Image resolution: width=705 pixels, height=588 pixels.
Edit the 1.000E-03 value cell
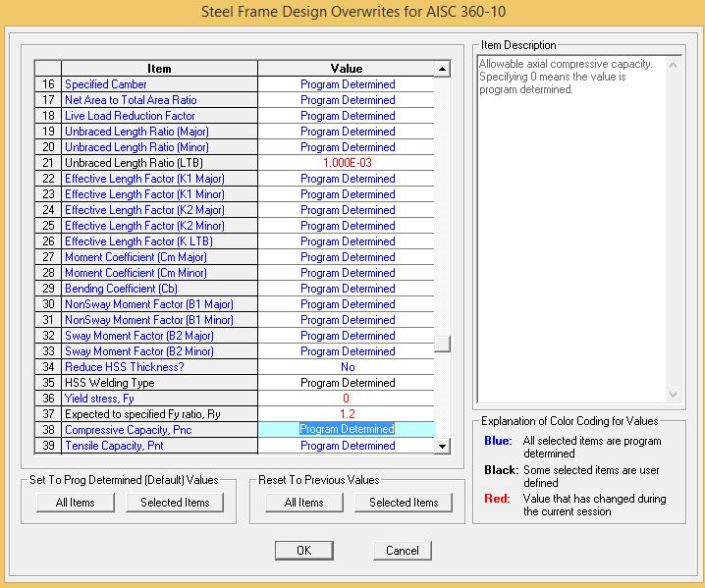click(347, 163)
